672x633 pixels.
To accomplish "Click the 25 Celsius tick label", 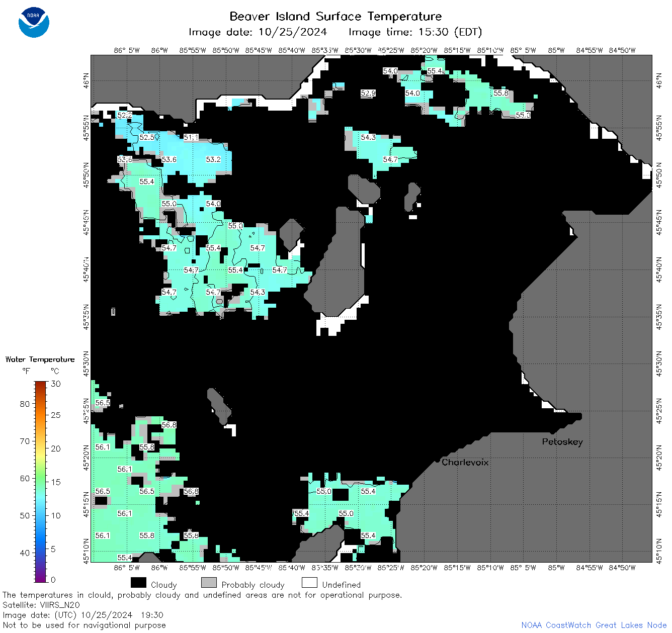I will [x=56, y=415].
